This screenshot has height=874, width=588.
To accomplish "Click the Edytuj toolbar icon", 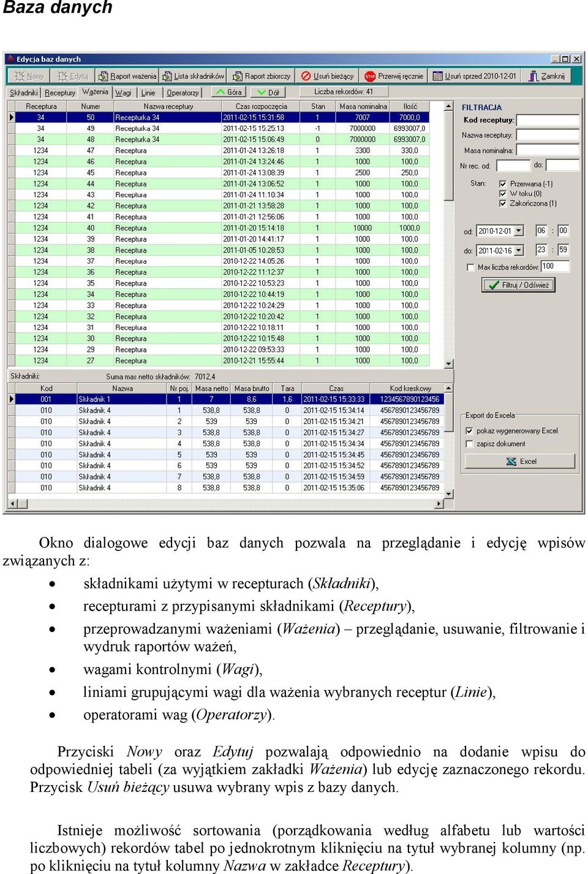I will point(62,76).
